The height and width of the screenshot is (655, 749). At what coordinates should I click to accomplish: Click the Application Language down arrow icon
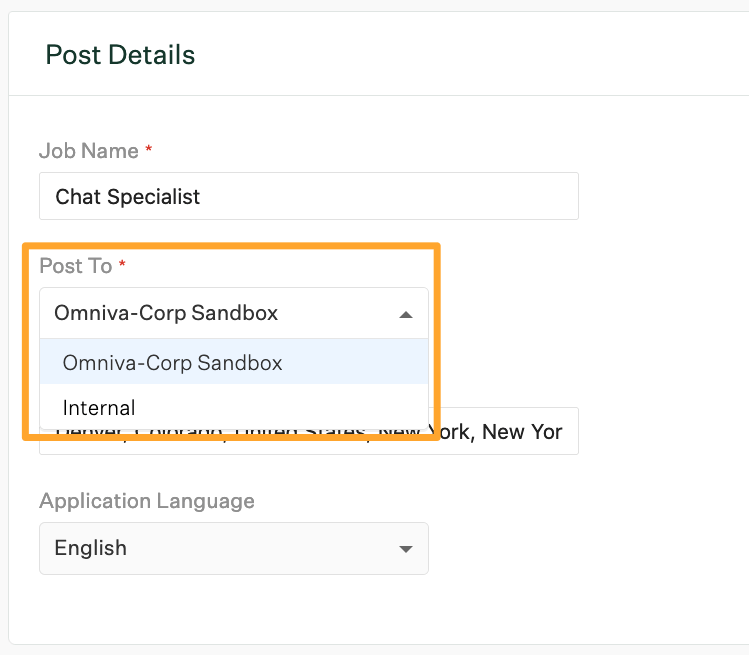point(405,549)
